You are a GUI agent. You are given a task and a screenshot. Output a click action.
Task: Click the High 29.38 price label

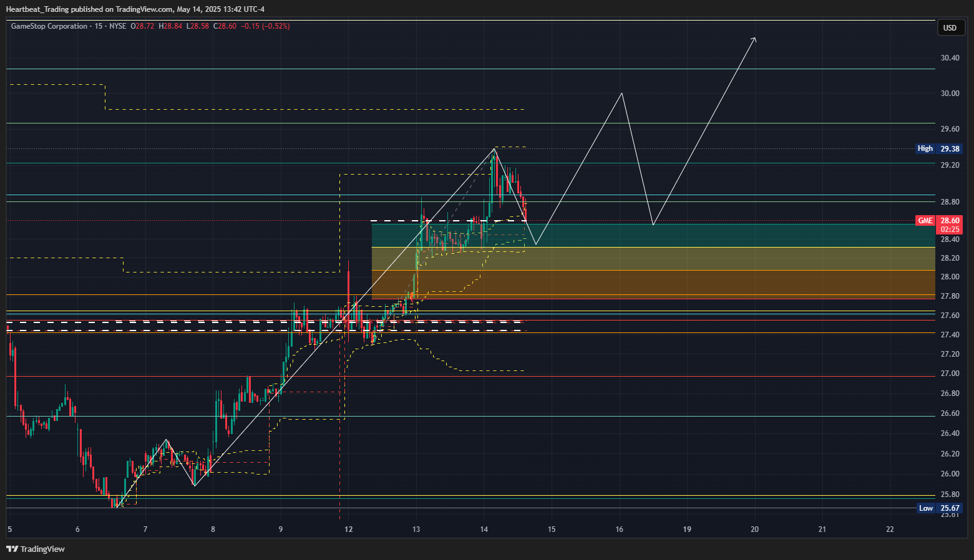click(938, 148)
